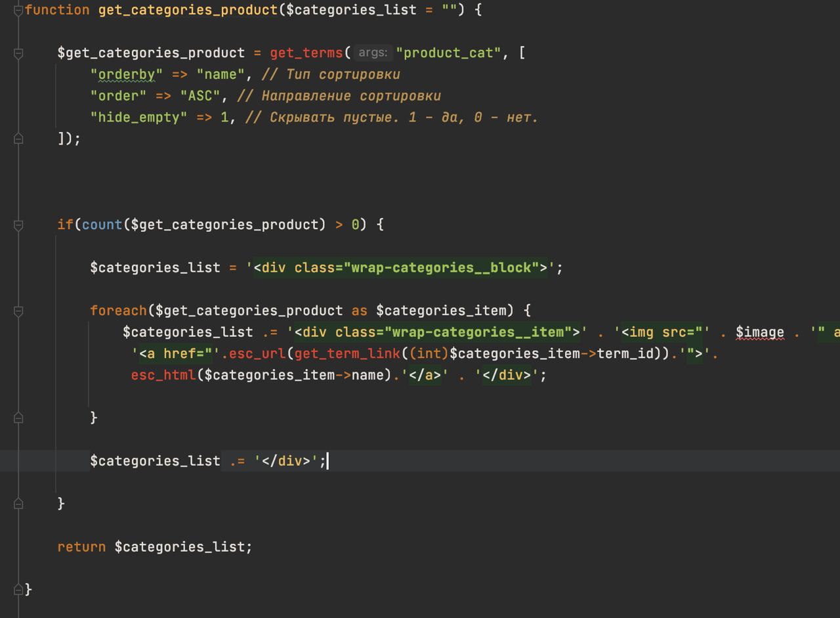This screenshot has width=840, height=618.
Task: Click the function name get_categories_product in declaration
Action: pos(188,10)
